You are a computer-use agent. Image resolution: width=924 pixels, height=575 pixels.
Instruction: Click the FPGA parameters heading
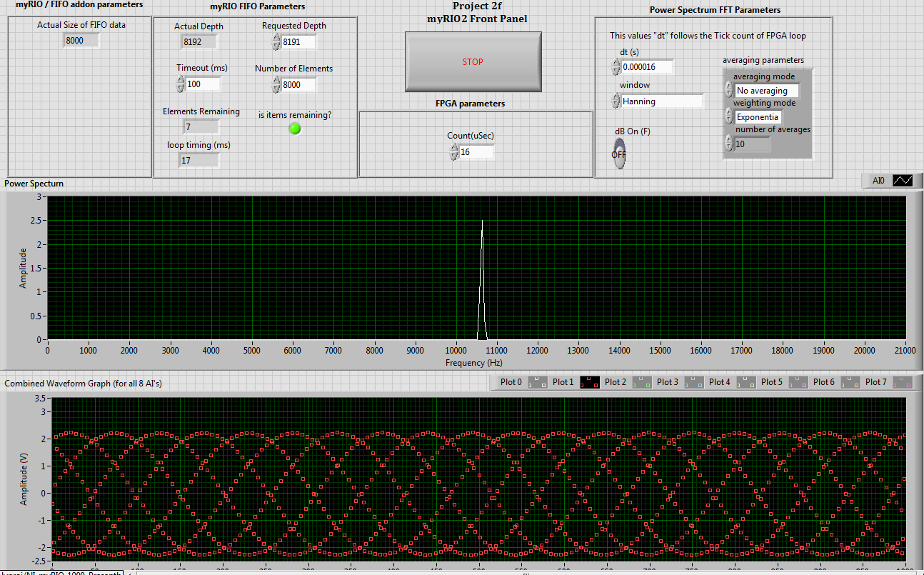[470, 104]
